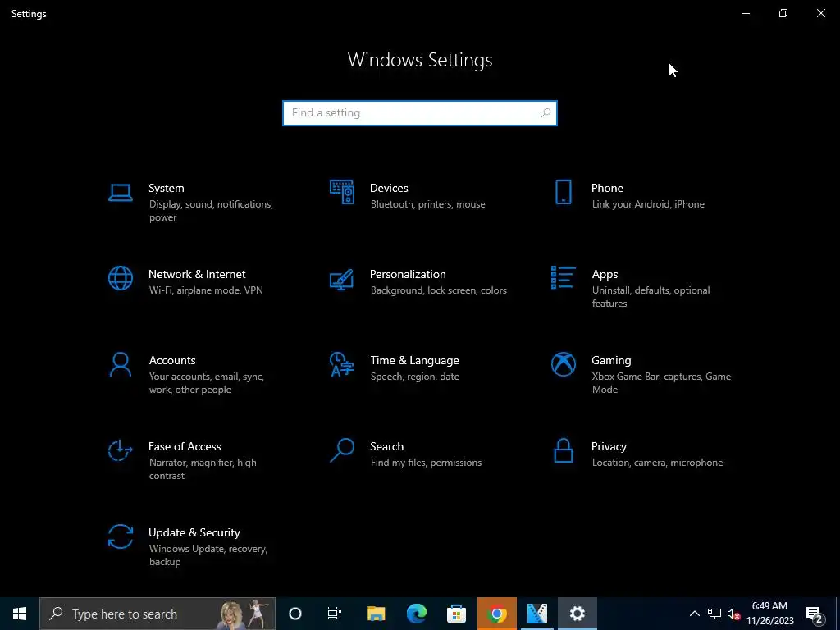Click the muted volume icon in the tray
Viewport: 840px width, 630px height.
pyautogui.click(x=734, y=614)
